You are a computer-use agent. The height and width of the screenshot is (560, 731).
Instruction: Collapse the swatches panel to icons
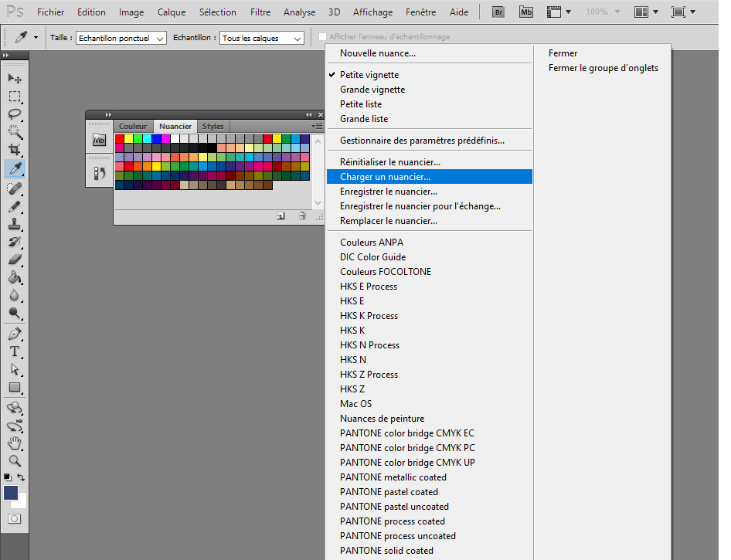click(x=308, y=114)
